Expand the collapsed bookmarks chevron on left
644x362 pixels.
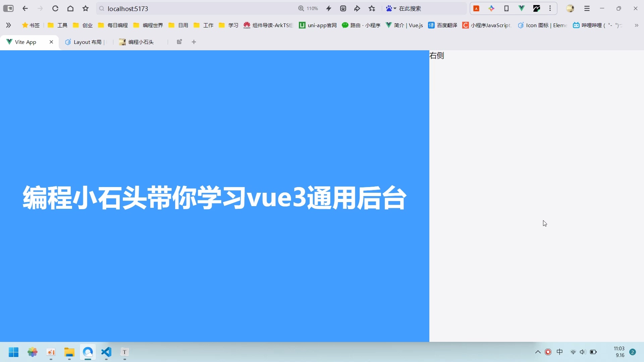click(x=9, y=25)
